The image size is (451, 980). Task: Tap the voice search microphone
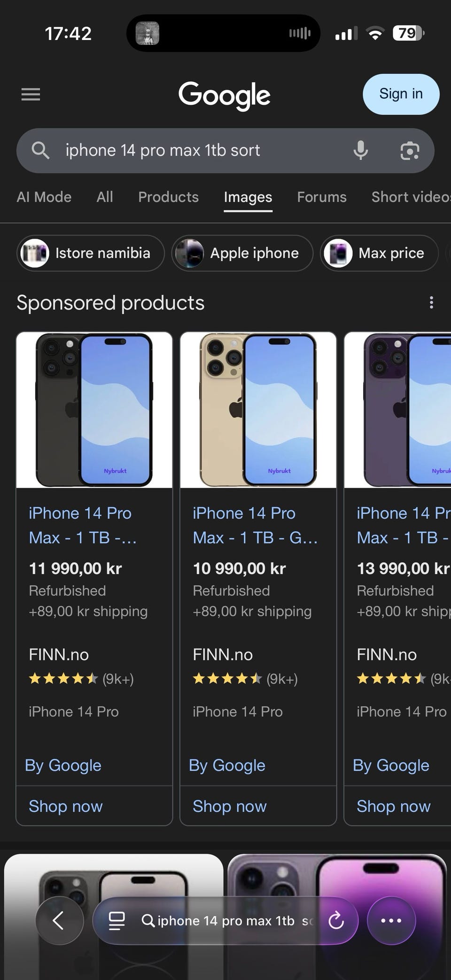(x=360, y=151)
